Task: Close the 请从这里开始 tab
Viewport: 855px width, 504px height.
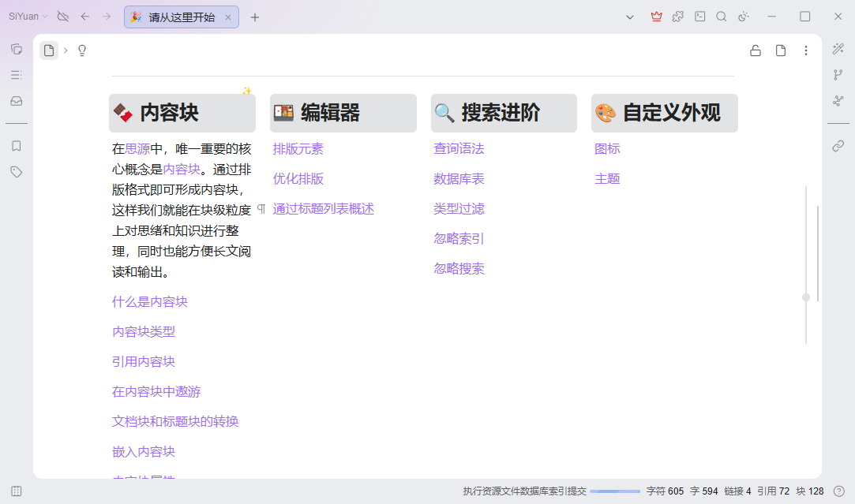Action: 228,17
